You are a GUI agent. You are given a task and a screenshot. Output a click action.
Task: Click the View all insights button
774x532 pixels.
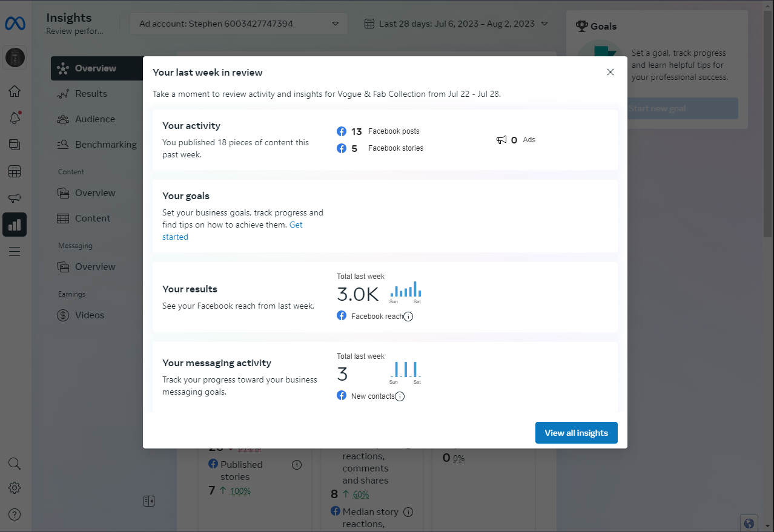click(576, 433)
